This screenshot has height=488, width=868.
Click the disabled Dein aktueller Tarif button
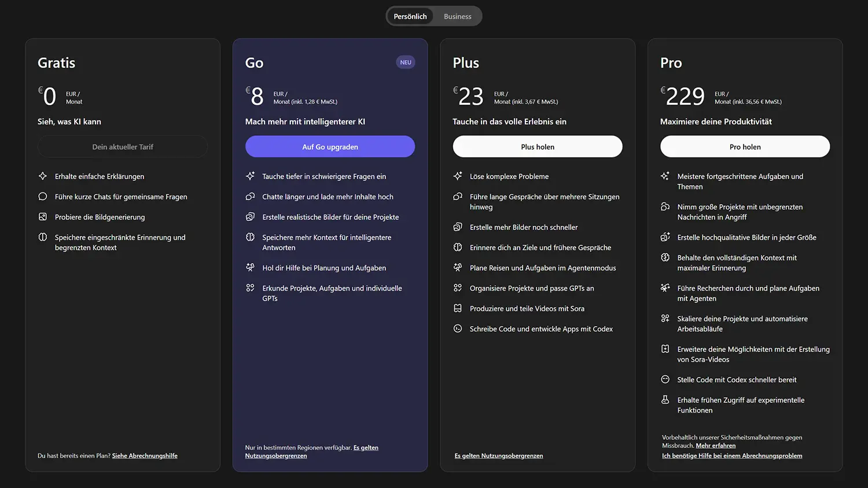(x=123, y=147)
